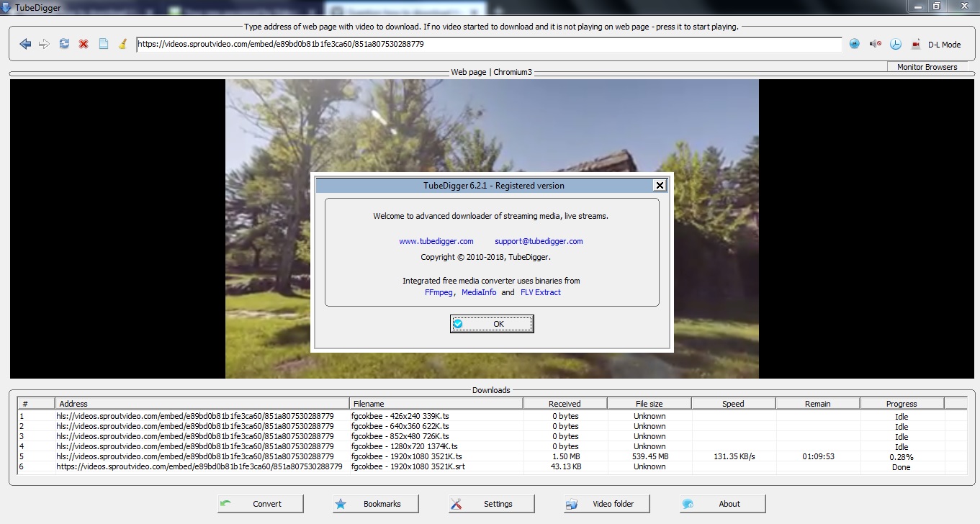Image resolution: width=980 pixels, height=524 pixels.
Task: Toggle the D-L Mode recorder
Action: click(x=936, y=44)
